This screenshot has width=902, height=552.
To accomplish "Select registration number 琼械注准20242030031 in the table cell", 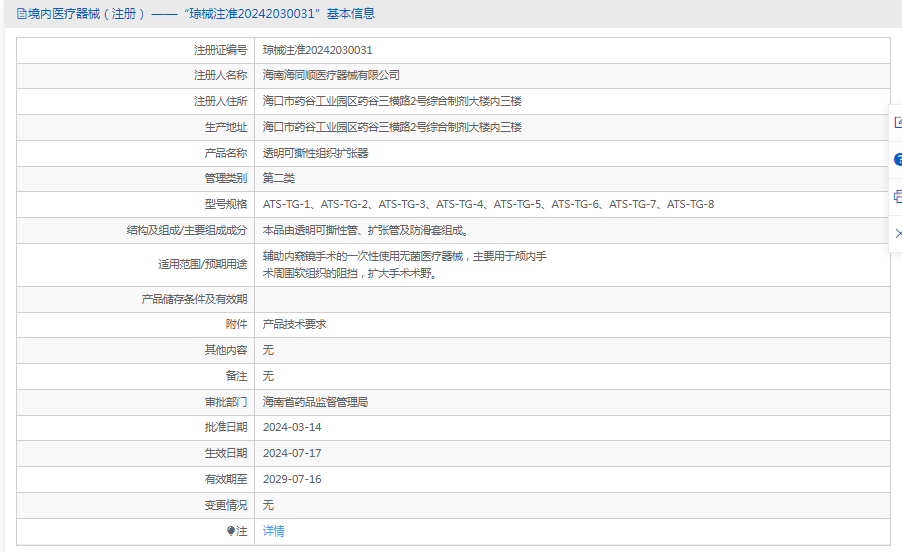I will 318,50.
